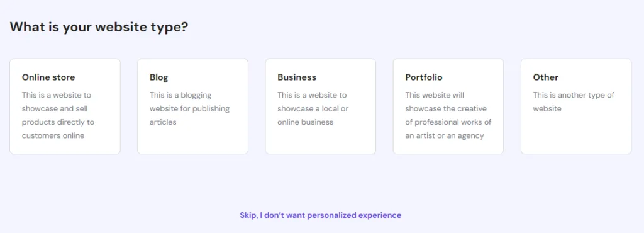This screenshot has width=644, height=233.
Task: Click the "What is your website type?" heading
Action: click(99, 27)
